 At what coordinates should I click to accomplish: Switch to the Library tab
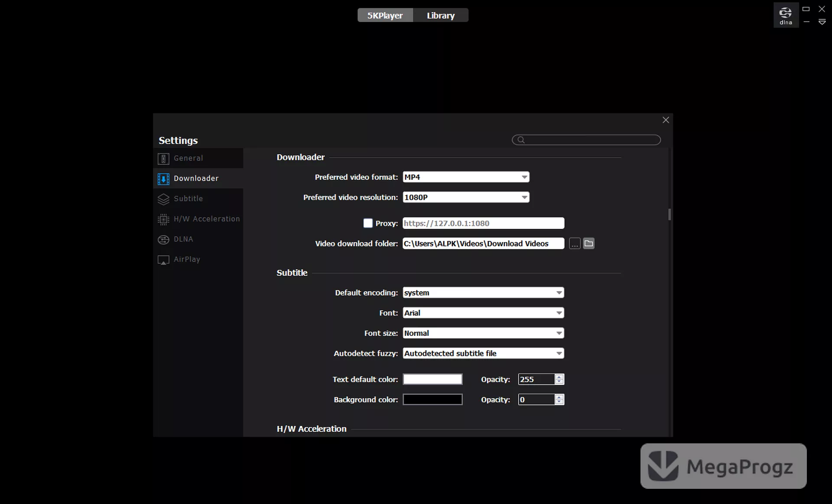(x=441, y=15)
